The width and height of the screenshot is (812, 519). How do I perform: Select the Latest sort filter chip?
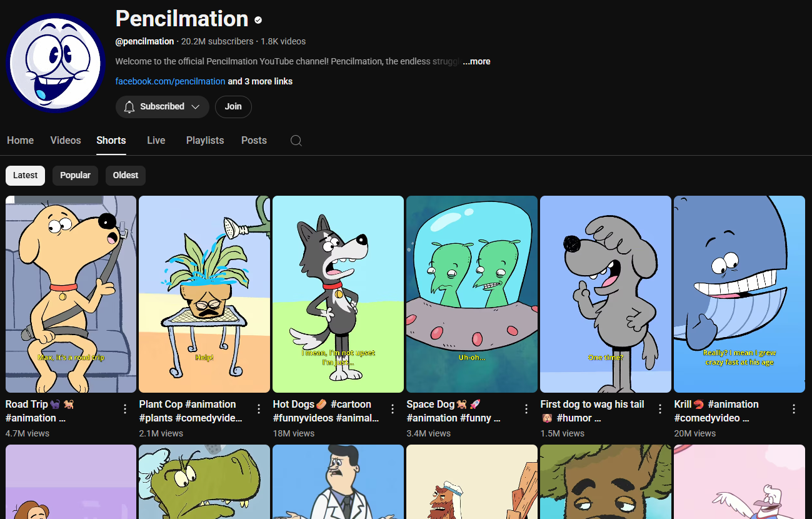coord(25,176)
